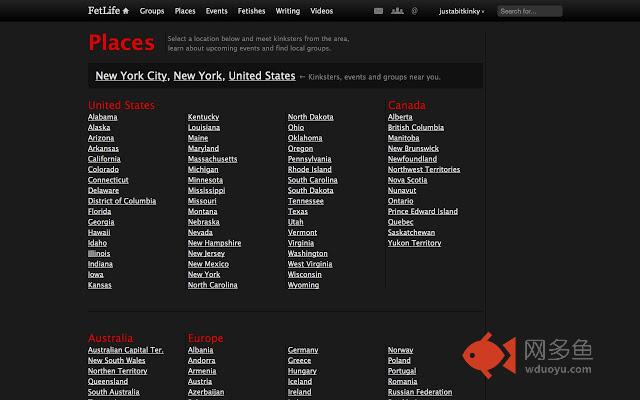Select the Vermont link

[x=302, y=233]
